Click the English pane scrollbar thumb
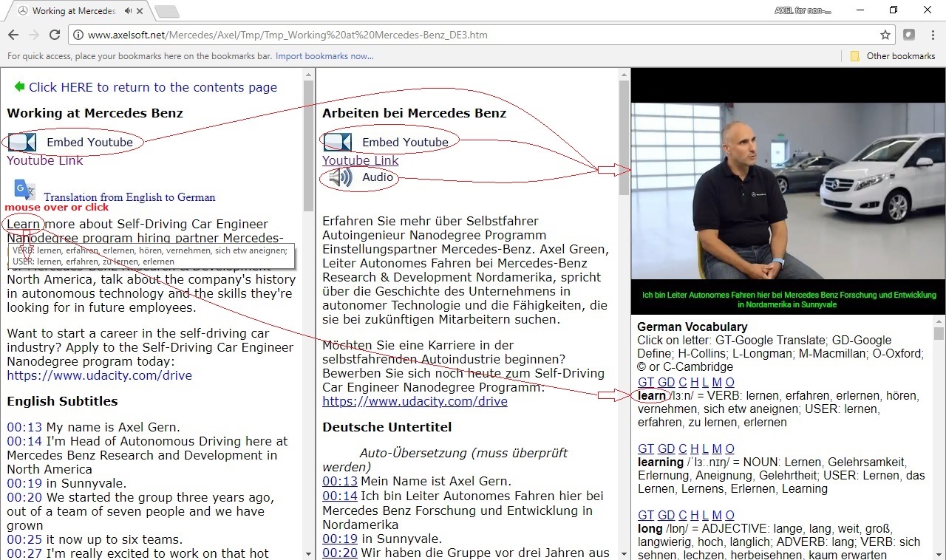 click(309, 146)
